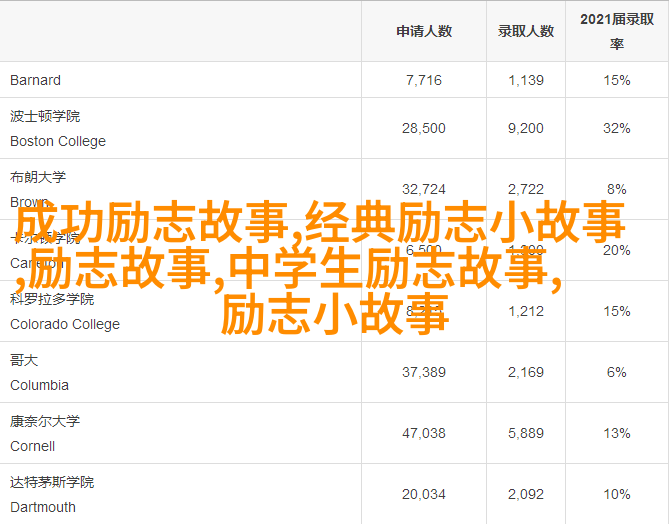Click the 2,092 admitted value
Screen dimensions: 670x524
526,495
